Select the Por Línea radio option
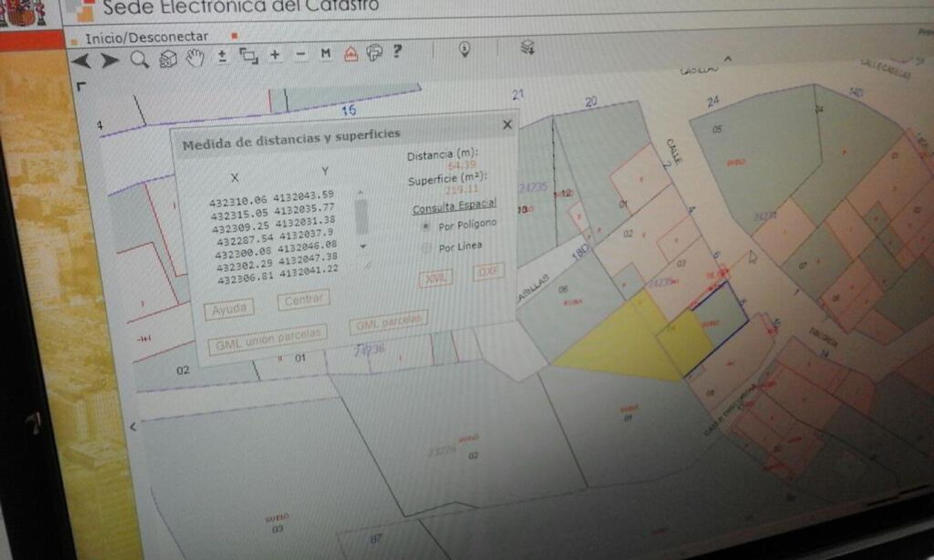This screenshot has height=560, width=934. pos(426,249)
